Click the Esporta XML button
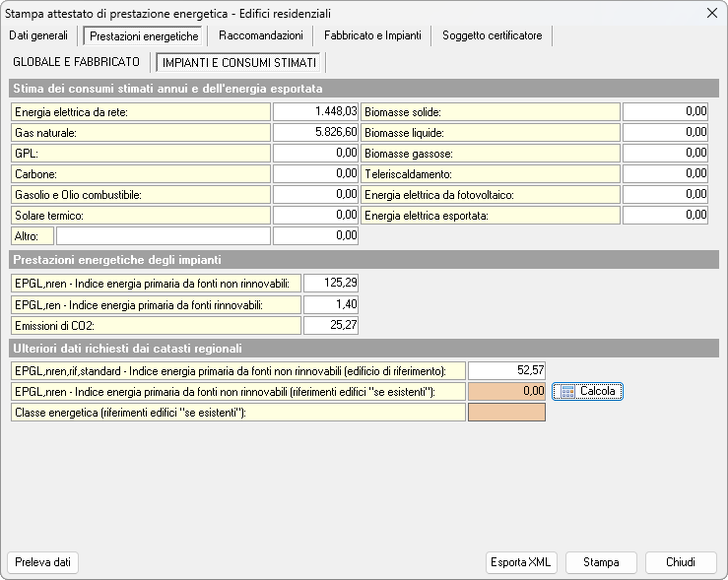 point(522,562)
